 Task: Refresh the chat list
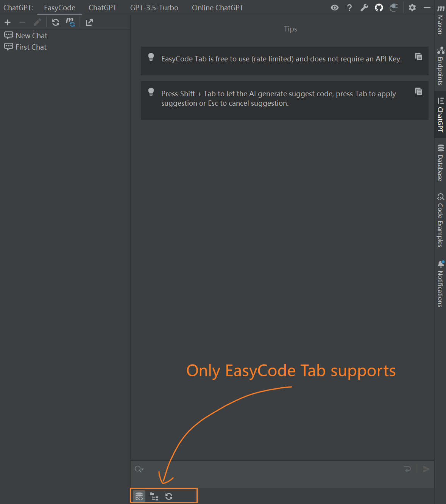pyautogui.click(x=55, y=22)
